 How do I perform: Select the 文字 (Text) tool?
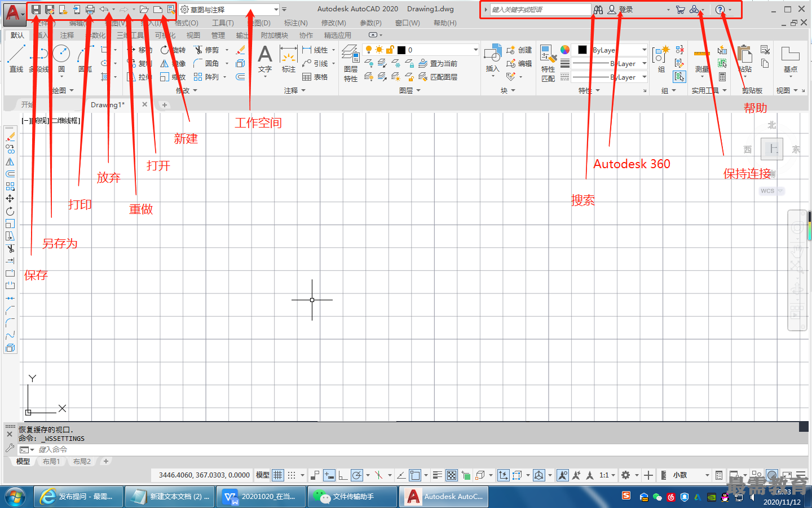tap(265, 60)
